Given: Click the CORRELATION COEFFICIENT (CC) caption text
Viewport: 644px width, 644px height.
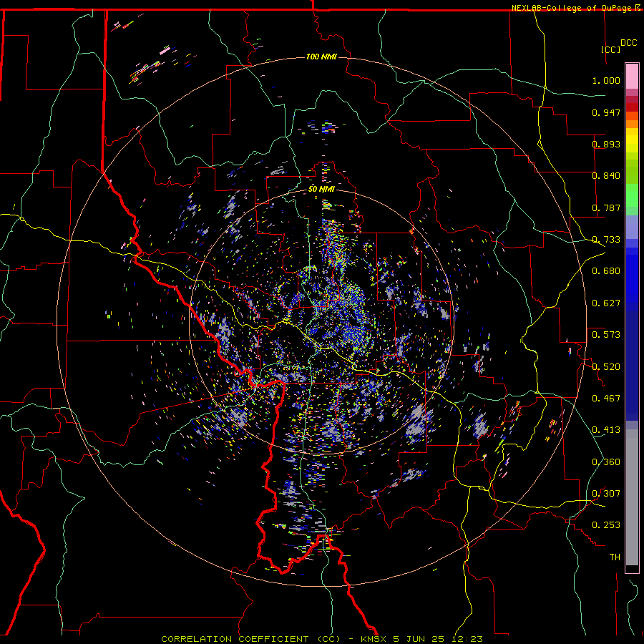Looking at the screenshot, I should point(250,639).
